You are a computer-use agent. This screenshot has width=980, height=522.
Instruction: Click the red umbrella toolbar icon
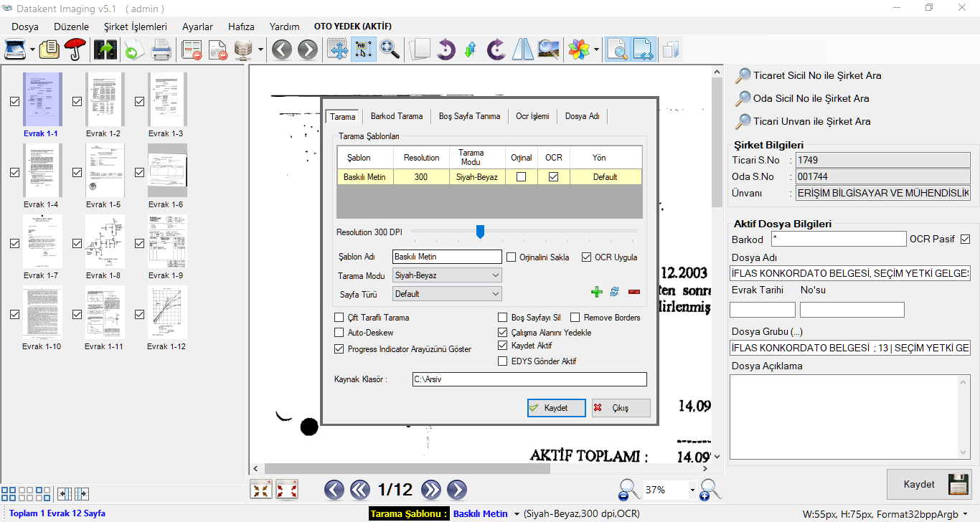[x=75, y=49]
